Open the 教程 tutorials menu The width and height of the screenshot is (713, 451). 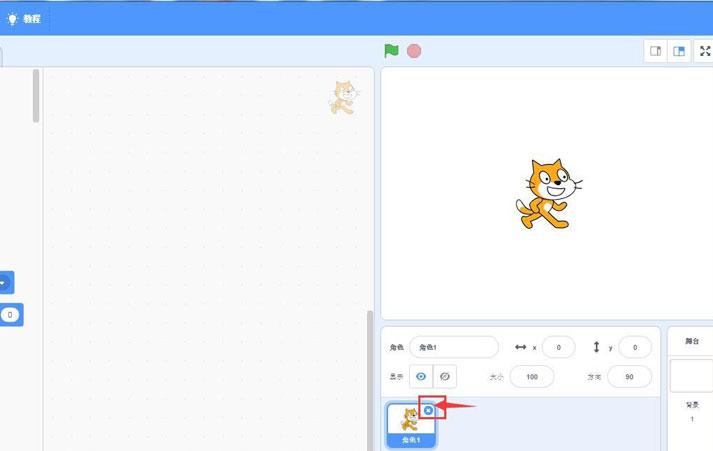pos(32,19)
